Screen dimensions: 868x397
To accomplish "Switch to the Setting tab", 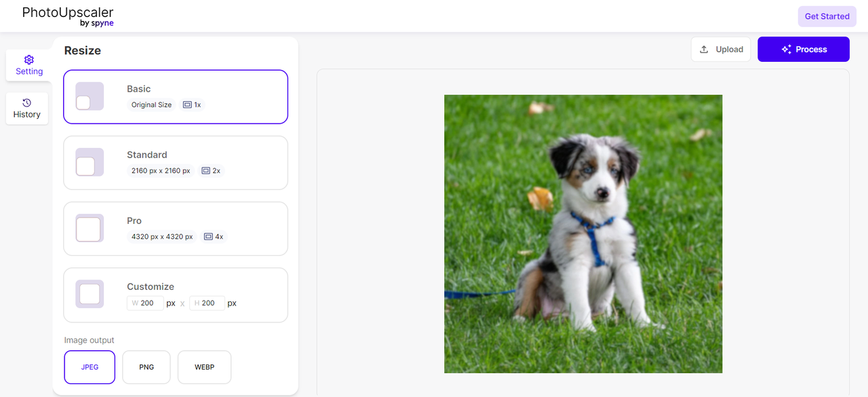I will (x=29, y=66).
